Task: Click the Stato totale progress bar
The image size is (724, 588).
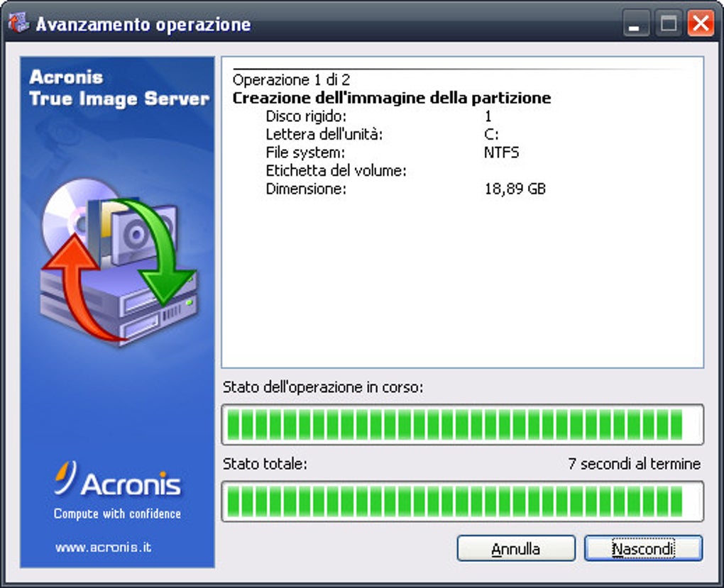Action: coord(463,501)
